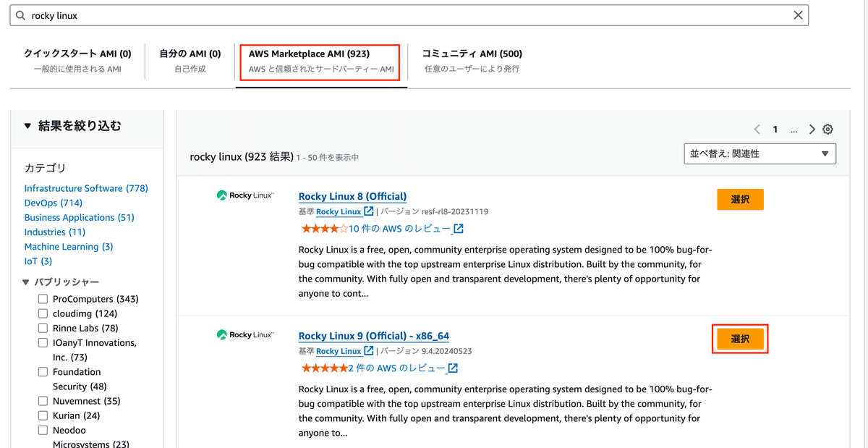Open the 並べ替え: 関連性 sort dropdown
This screenshot has height=448, width=868.
[759, 153]
